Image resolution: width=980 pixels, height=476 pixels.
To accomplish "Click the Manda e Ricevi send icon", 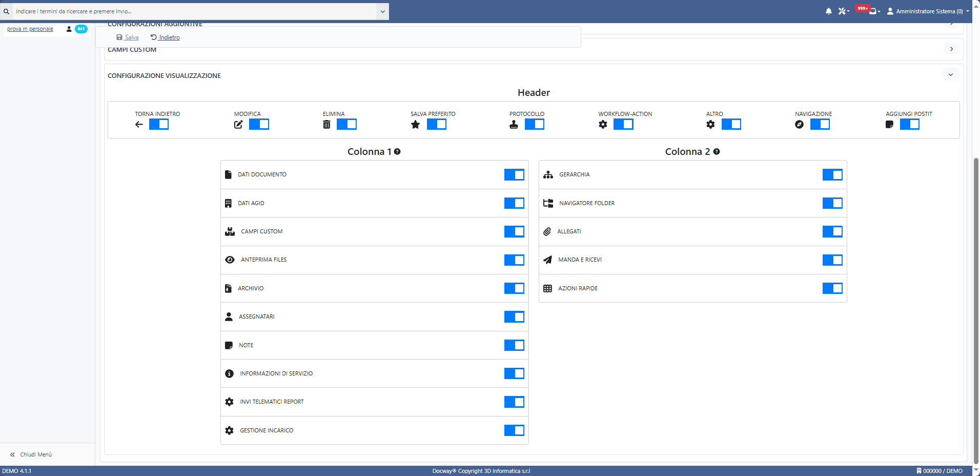I will (547, 260).
